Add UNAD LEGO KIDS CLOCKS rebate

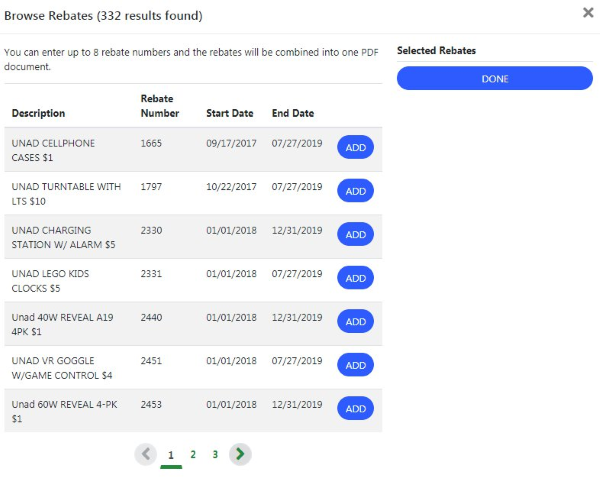(x=355, y=278)
